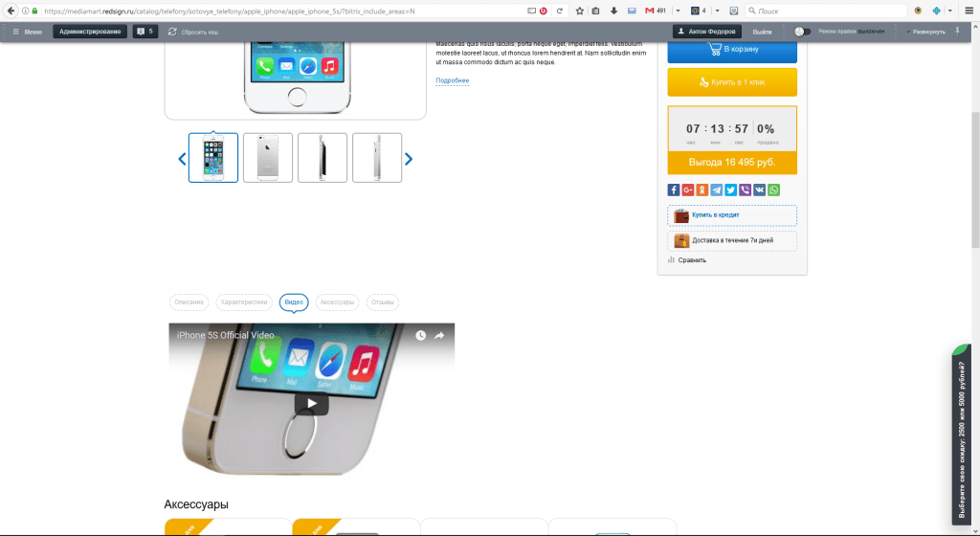Share product on Facebook
980x536 pixels.
tap(673, 190)
